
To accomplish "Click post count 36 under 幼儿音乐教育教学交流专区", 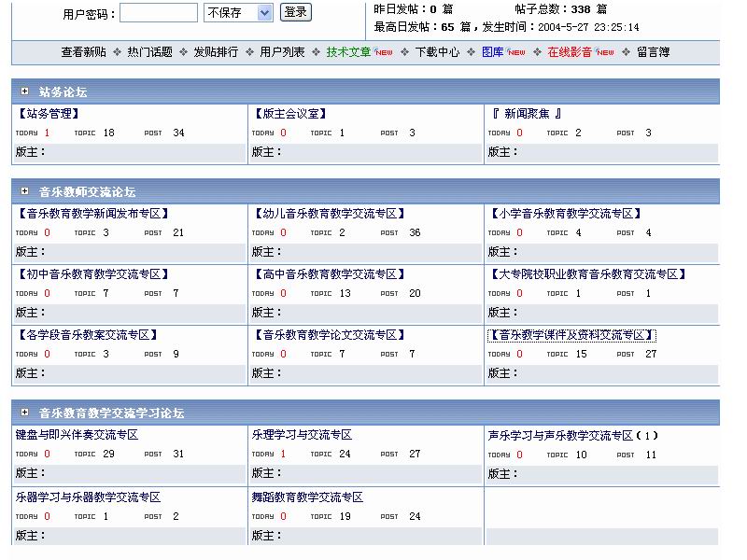I will pos(415,232).
